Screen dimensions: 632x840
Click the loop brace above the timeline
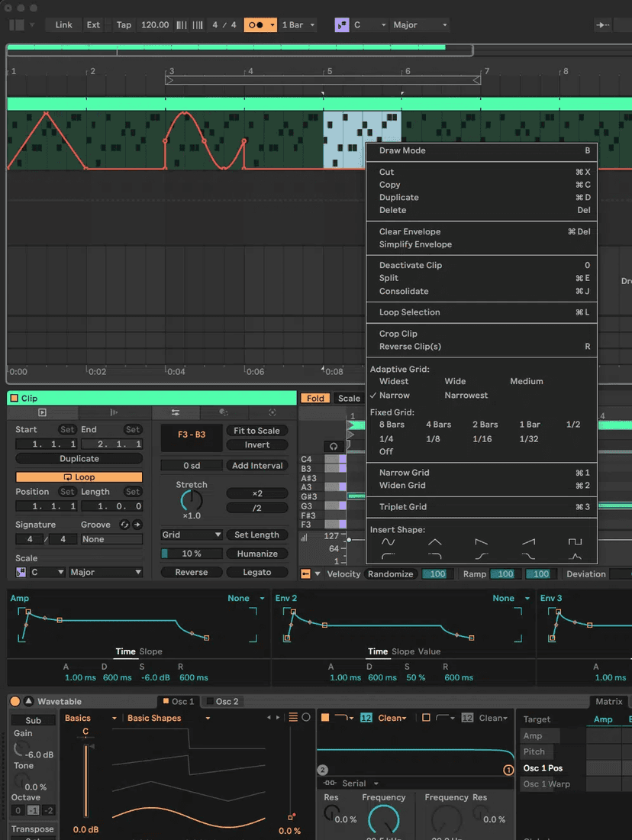pyautogui.click(x=323, y=80)
